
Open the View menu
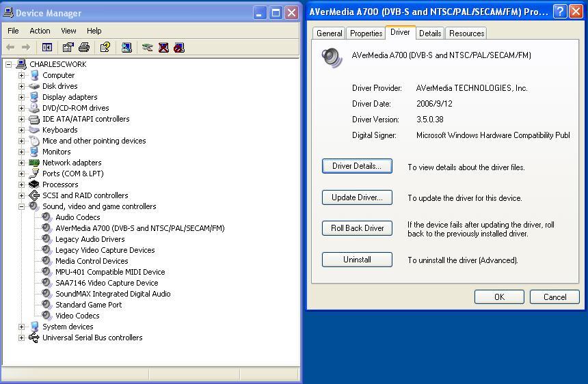(68, 31)
